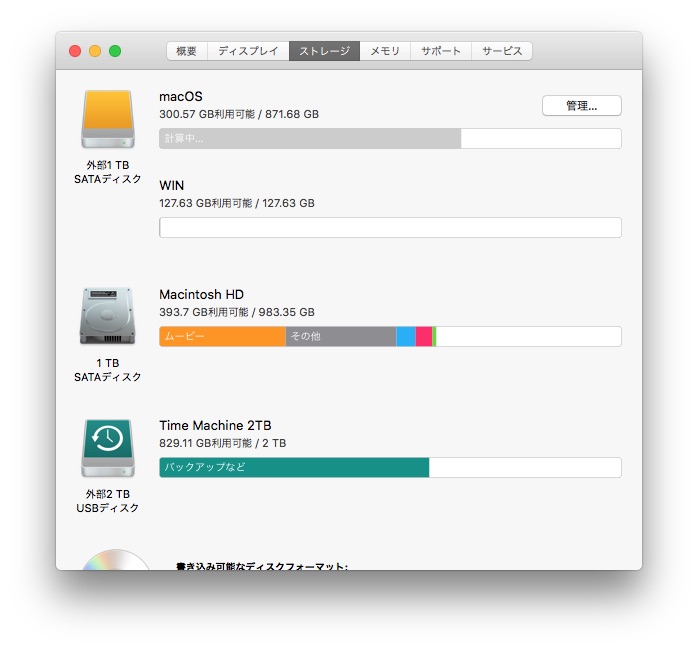
Task: Go to the メモリ tab
Action: pyautogui.click(x=385, y=51)
